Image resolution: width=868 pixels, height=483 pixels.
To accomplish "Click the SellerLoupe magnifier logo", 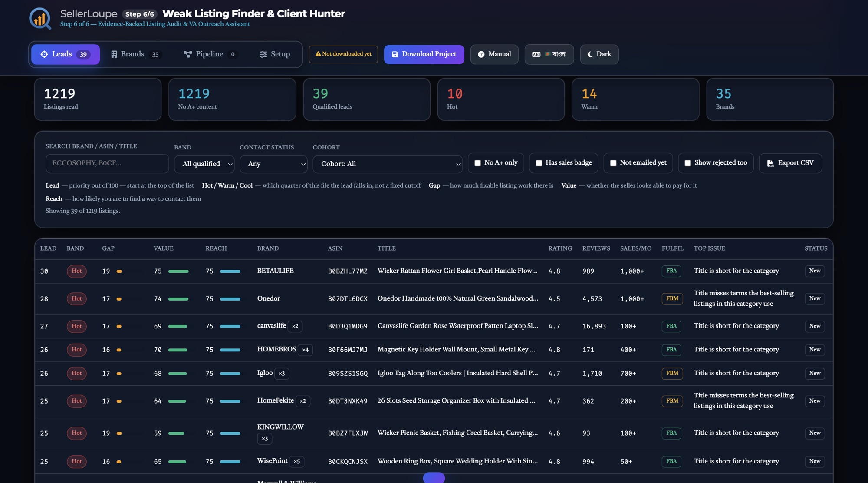I will [x=40, y=18].
